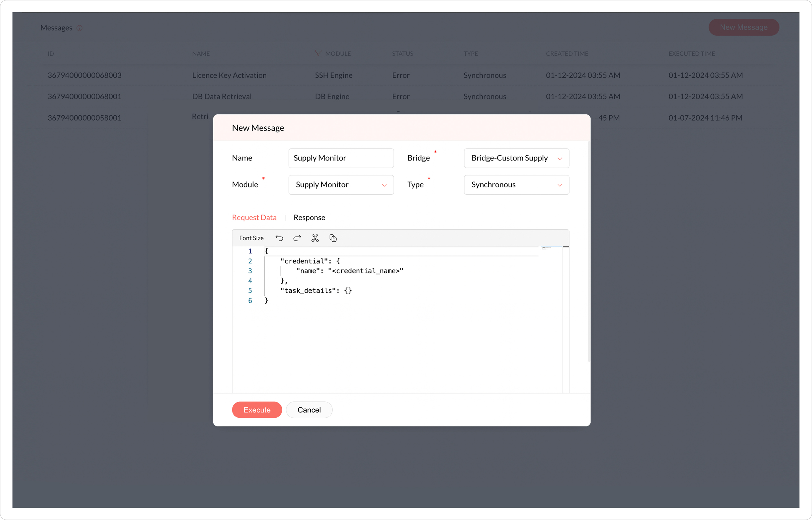
Task: Click the code editor minimap thumbnail
Action: click(546, 248)
